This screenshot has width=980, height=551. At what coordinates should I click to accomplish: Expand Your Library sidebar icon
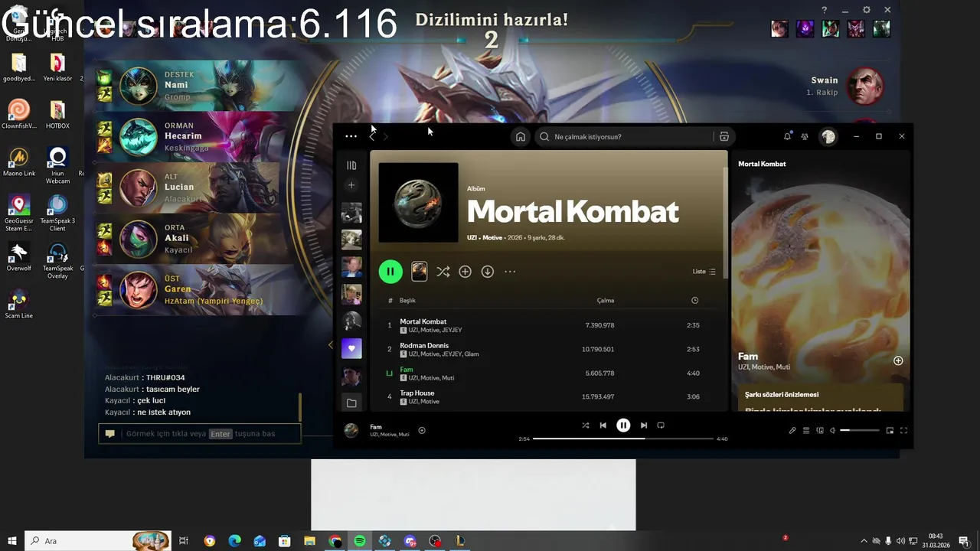[351, 165]
